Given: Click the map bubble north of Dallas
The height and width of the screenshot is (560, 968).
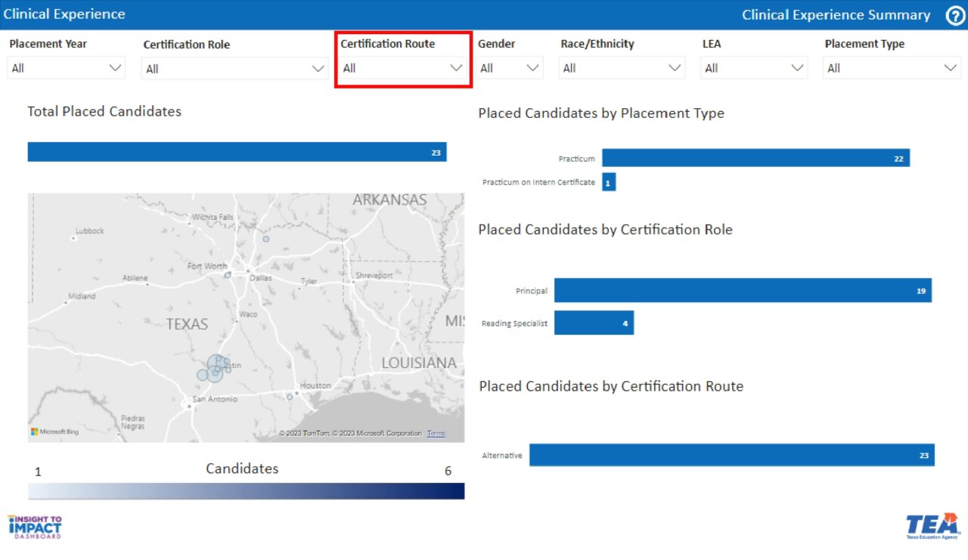Looking at the screenshot, I should (x=266, y=239).
